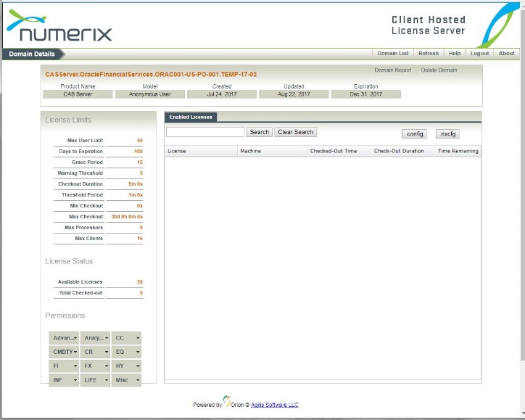
Task: Click the Created date Jul 24, 2017
Action: (x=222, y=94)
